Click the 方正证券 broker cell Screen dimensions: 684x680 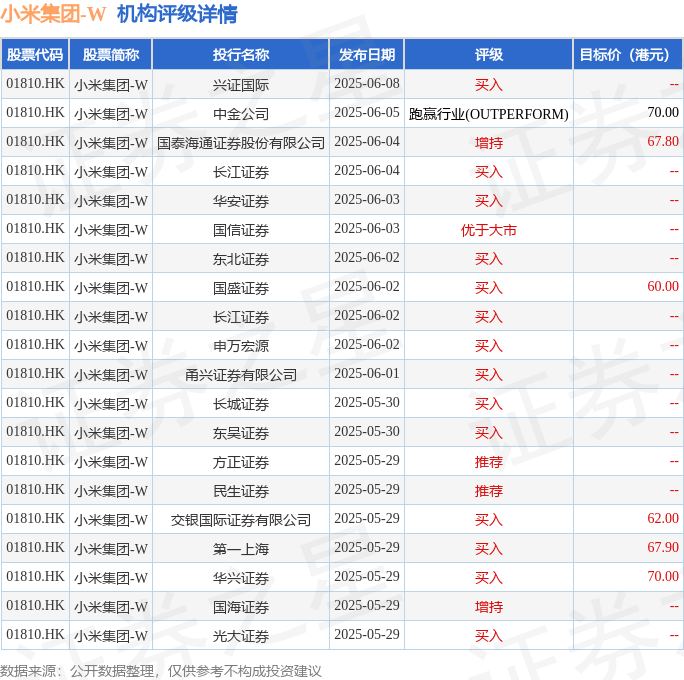241,462
